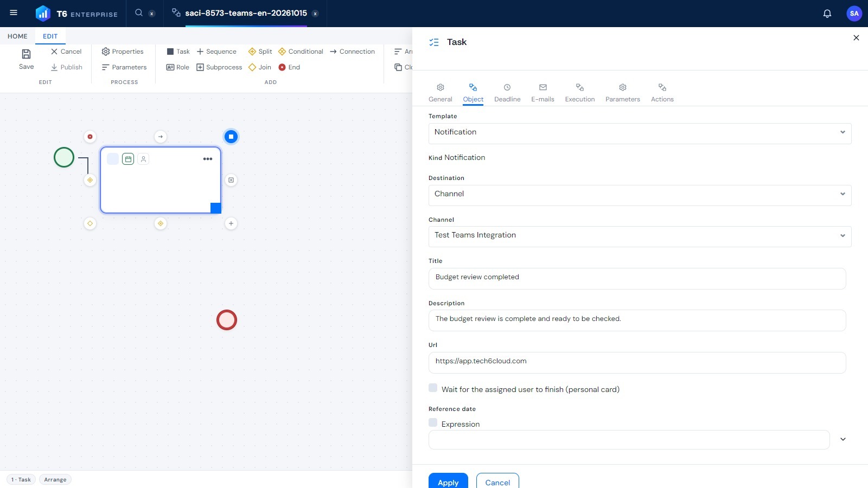
Task: Click the calendar icon on task node
Action: pos(128,159)
